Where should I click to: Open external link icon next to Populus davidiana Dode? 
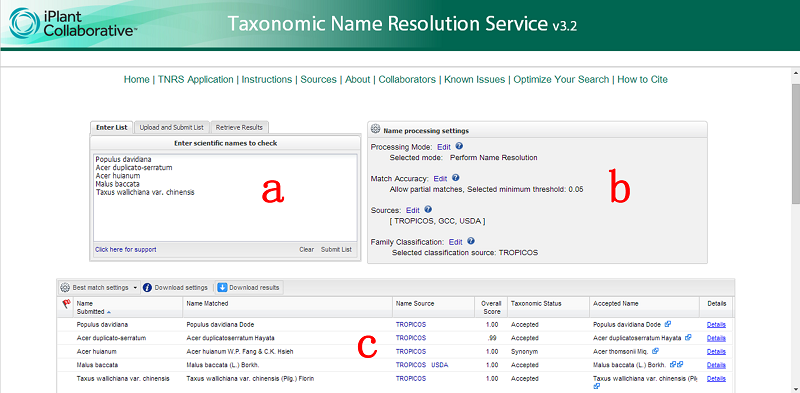[668, 324]
